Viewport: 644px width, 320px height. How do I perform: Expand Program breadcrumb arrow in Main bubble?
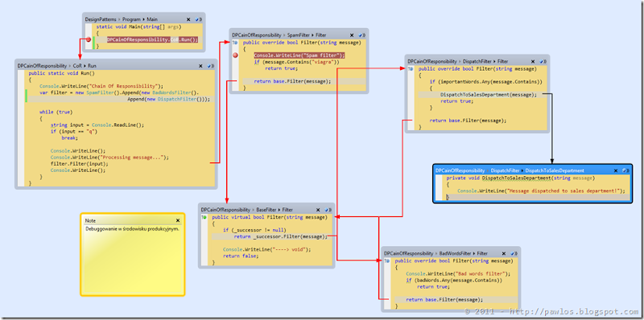click(144, 19)
